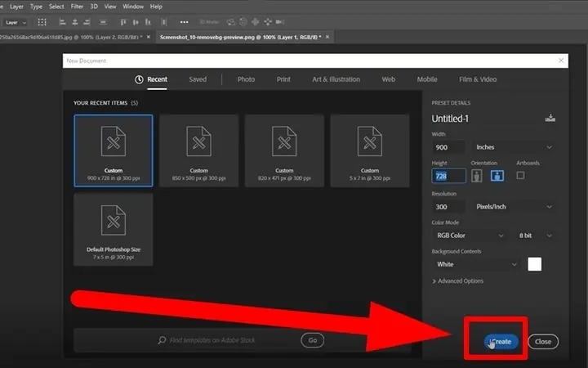Close the .jpg document tab
The height and width of the screenshot is (368, 588).
click(149, 37)
